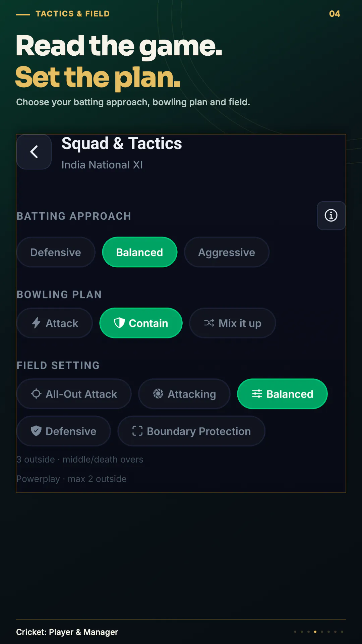Click the highlighted gold pagination dot
The width and height of the screenshot is (362, 644).
pyautogui.click(x=315, y=632)
